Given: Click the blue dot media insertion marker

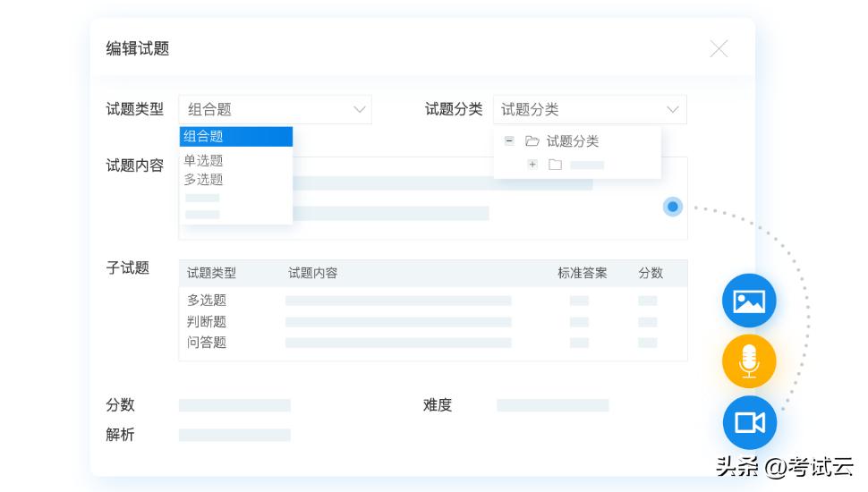Looking at the screenshot, I should [x=673, y=207].
